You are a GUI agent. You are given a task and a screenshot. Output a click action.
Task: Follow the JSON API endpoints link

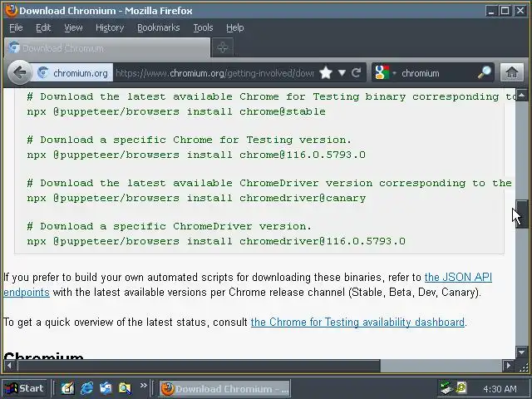coord(458,277)
